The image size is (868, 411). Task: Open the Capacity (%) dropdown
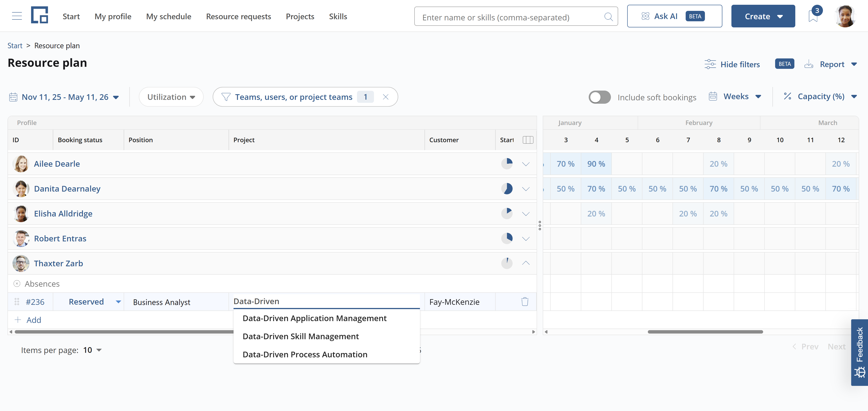(820, 97)
